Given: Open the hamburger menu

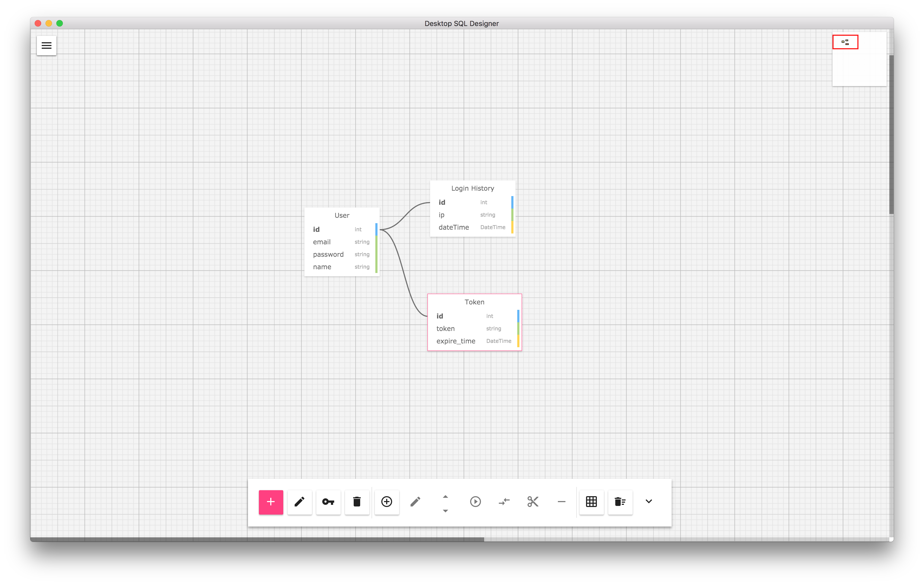Looking at the screenshot, I should (46, 46).
